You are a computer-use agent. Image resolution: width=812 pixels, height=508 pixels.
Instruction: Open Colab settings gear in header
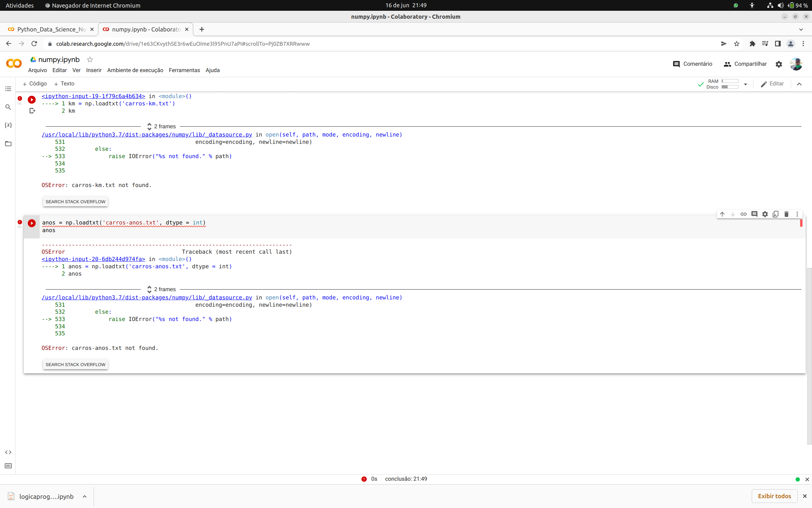coord(779,64)
